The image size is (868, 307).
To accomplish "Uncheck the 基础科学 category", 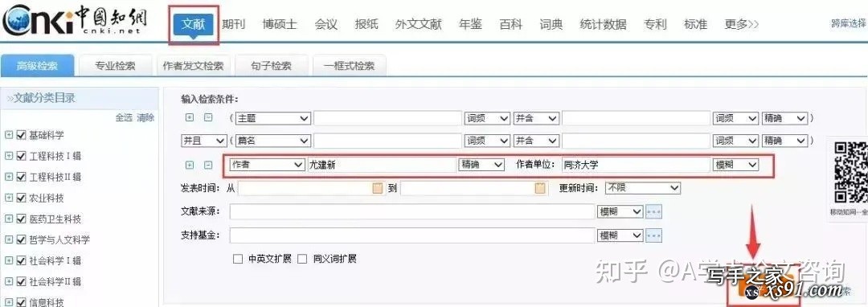I will pyautogui.click(x=22, y=135).
